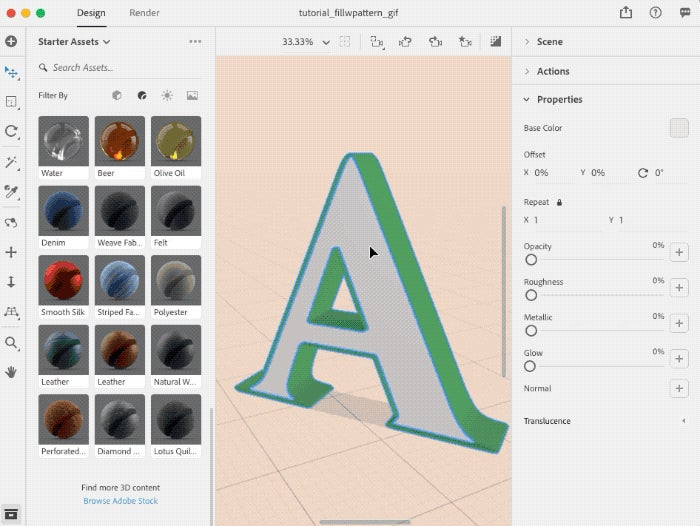Activate the Zoom magnifier tool
The height and width of the screenshot is (526, 700).
click(x=11, y=343)
